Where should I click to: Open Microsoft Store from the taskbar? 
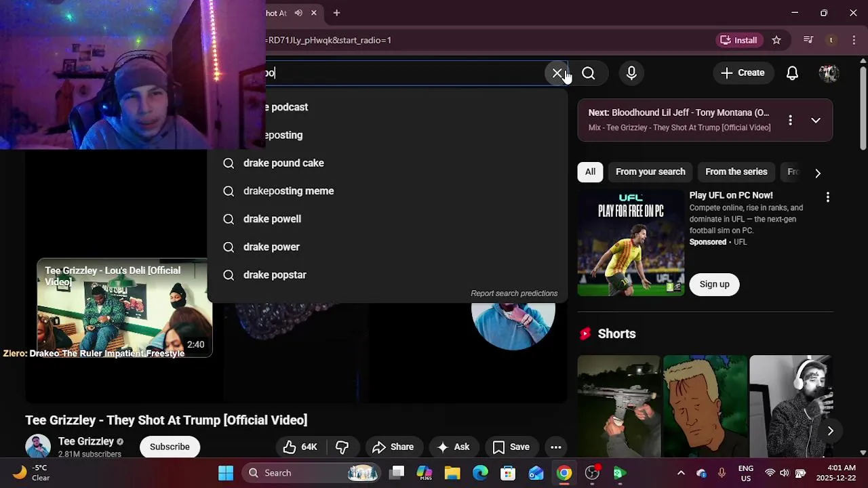click(508, 473)
